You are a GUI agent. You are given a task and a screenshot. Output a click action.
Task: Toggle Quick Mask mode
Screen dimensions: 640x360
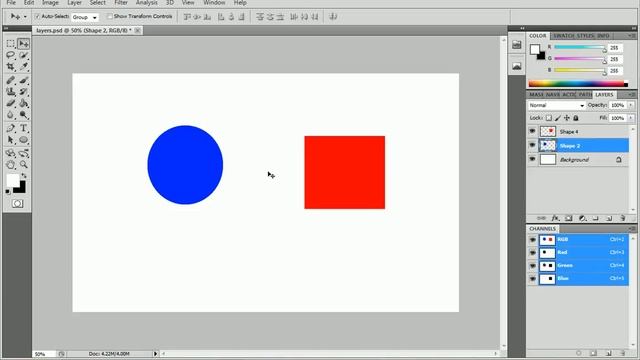pos(17,204)
